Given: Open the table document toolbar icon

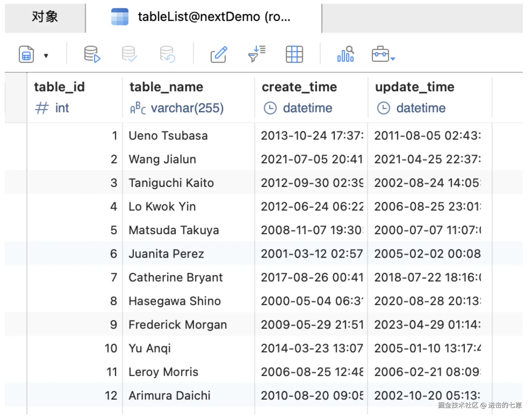Looking at the screenshot, I should [x=26, y=54].
